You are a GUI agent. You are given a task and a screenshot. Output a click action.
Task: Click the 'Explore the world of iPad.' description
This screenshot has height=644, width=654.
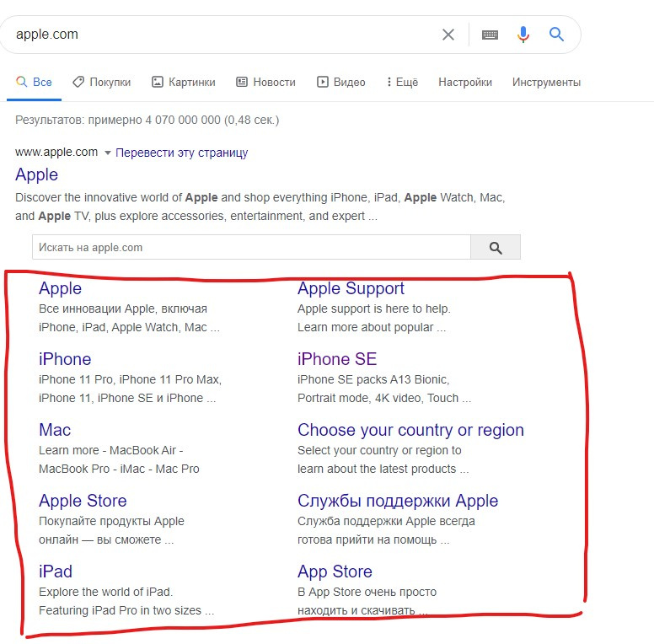(105, 592)
